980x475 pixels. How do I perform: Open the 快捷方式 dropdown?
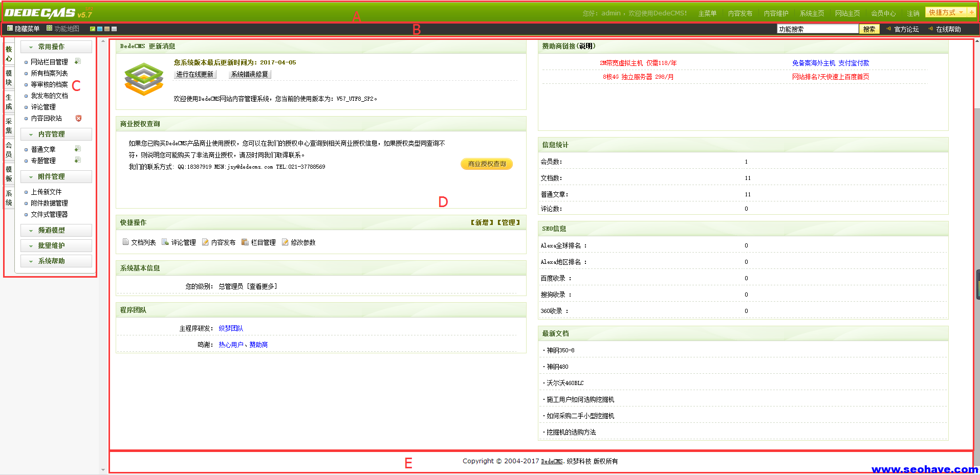(946, 12)
